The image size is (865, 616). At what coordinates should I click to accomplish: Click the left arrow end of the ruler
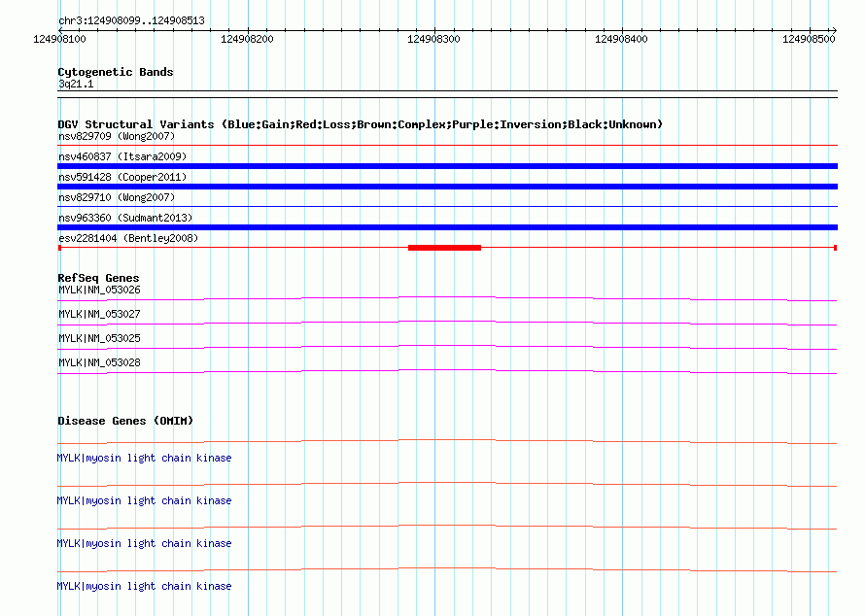coord(60,30)
